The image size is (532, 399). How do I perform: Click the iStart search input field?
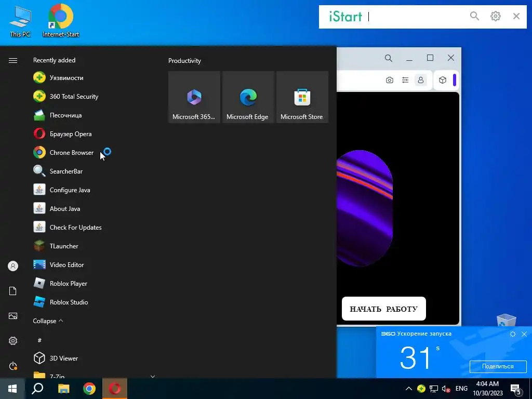tap(416, 16)
